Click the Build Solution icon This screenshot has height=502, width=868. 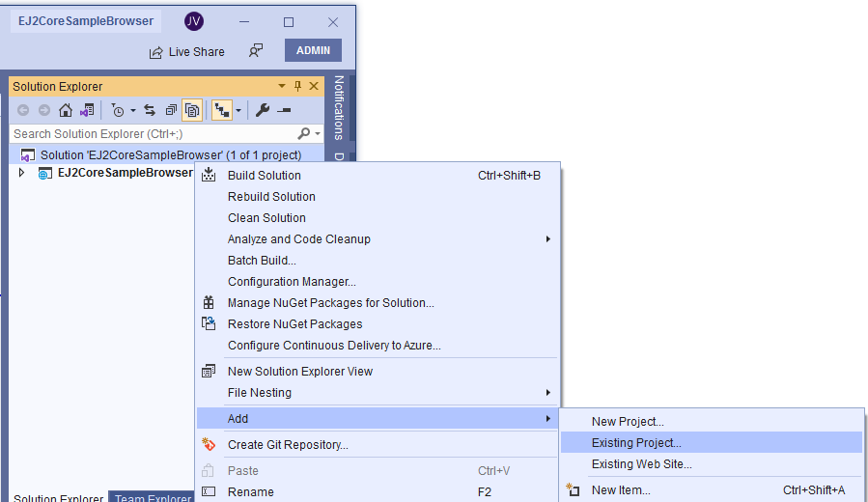[x=209, y=175]
